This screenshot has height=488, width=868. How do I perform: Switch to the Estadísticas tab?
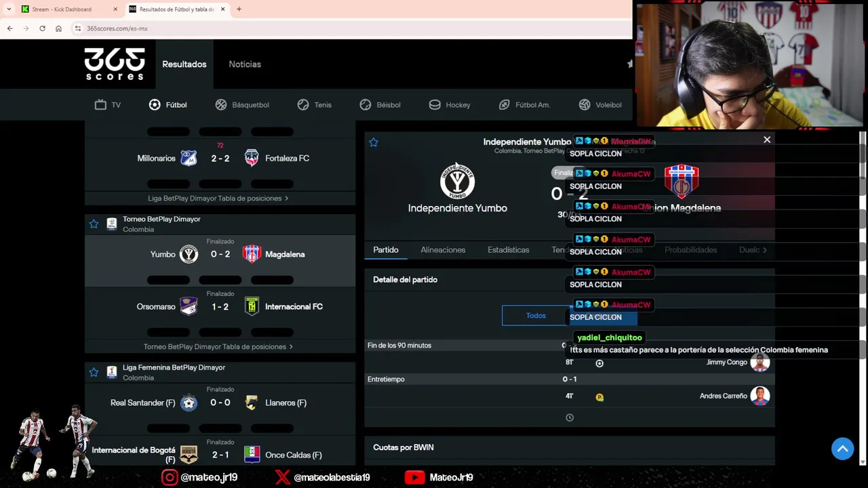pyautogui.click(x=509, y=250)
